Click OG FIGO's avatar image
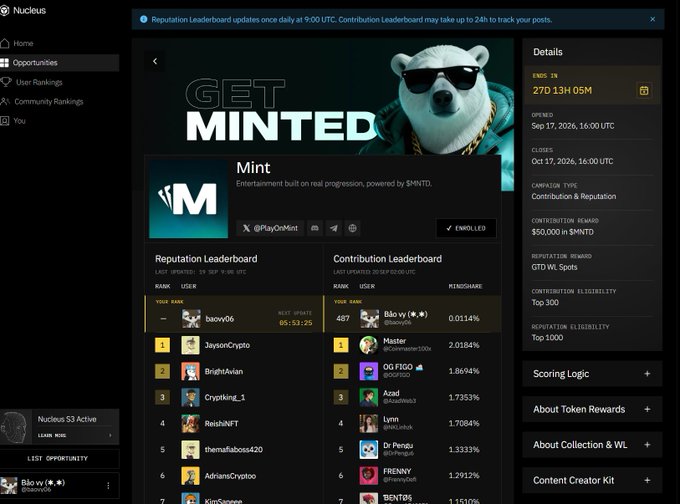The image size is (680, 504). pos(369,371)
